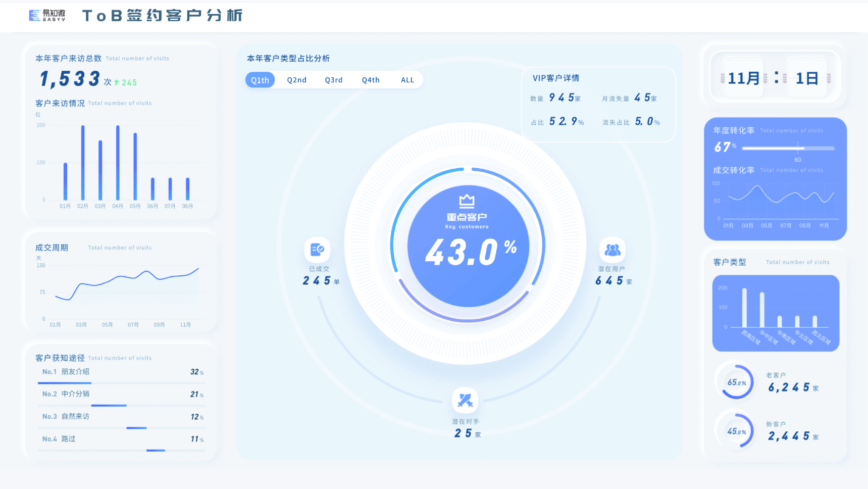Click the 11月 date flip card
Viewport: 868px width, 489px height.
point(743,78)
